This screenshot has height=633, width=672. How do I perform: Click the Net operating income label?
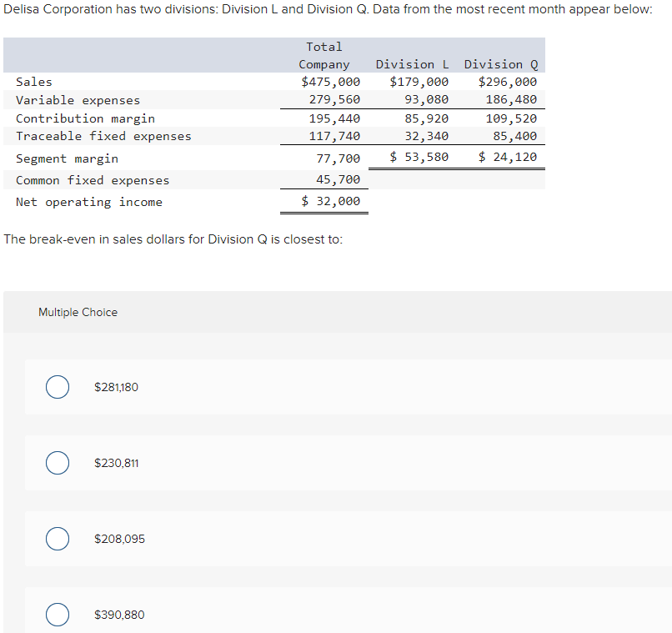pos(89,202)
